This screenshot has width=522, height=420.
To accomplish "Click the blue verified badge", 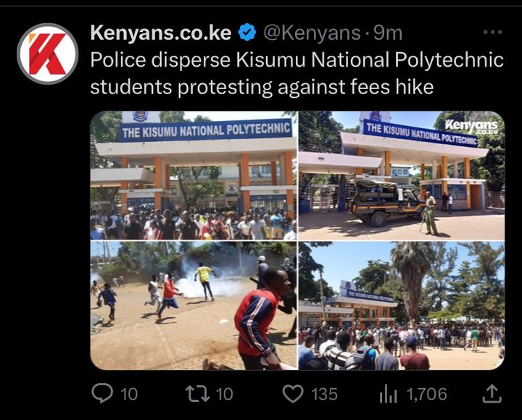I will [x=247, y=33].
